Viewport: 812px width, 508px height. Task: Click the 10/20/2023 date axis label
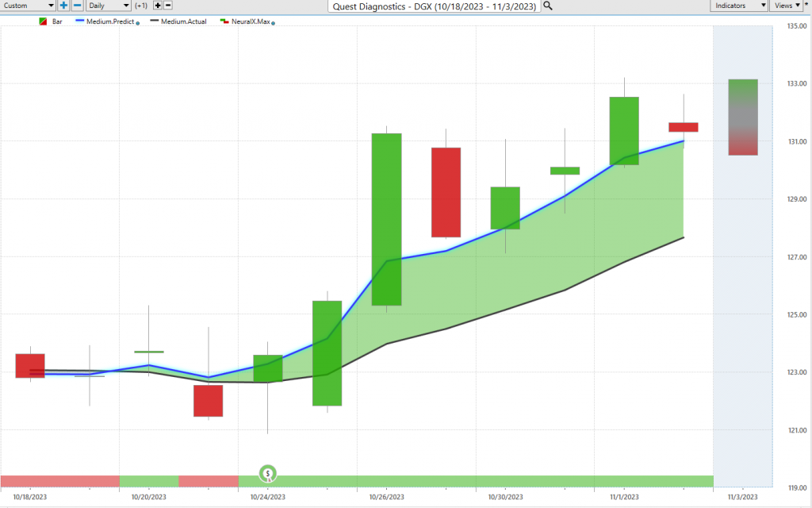pos(149,497)
